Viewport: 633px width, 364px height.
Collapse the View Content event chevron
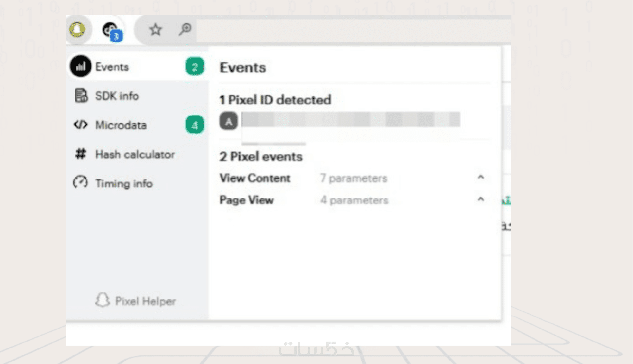coord(480,177)
